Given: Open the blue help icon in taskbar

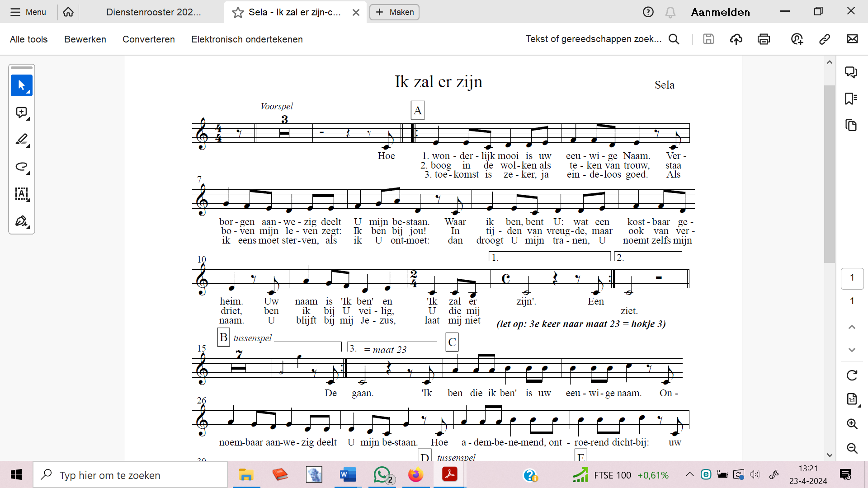Looking at the screenshot, I should pos(530,475).
